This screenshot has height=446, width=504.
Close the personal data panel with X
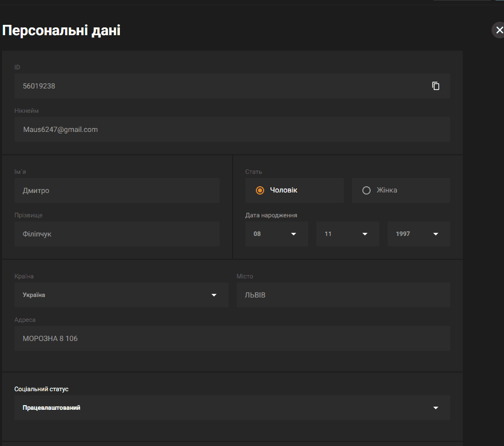(499, 30)
